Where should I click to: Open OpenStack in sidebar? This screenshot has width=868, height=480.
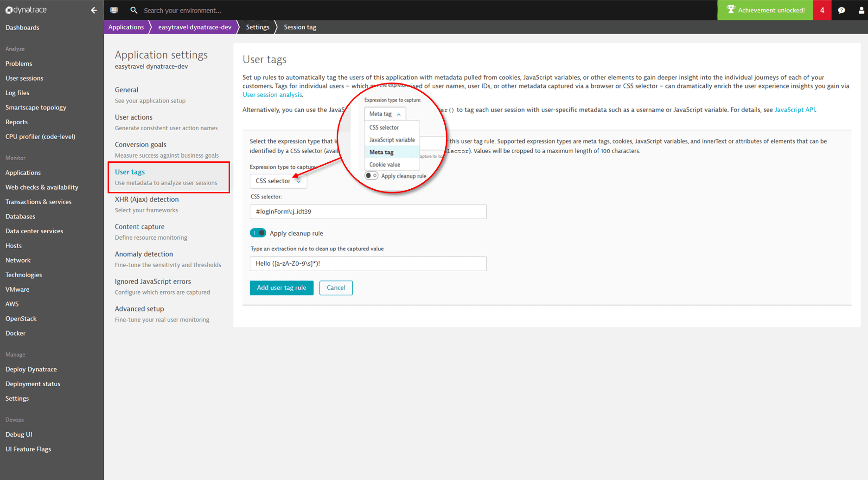coord(21,319)
